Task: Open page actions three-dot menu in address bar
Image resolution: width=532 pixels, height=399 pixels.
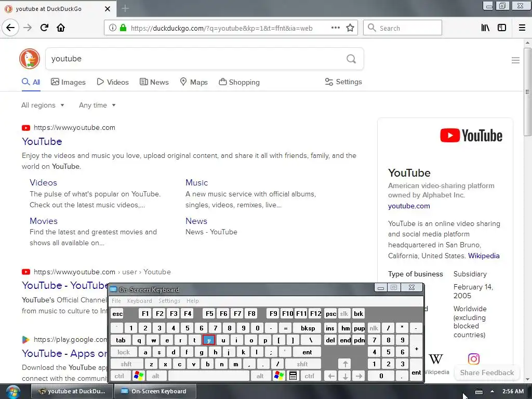Action: pos(336,28)
